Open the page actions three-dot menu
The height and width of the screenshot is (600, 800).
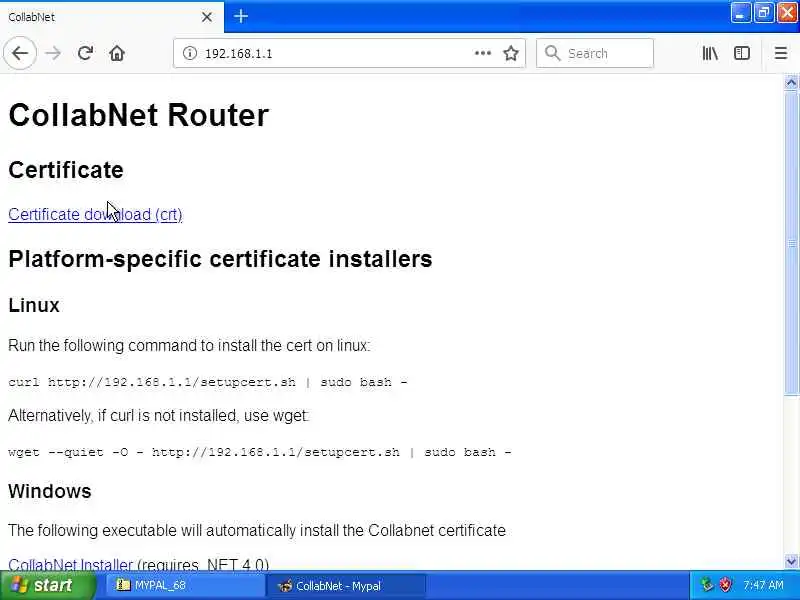point(483,53)
